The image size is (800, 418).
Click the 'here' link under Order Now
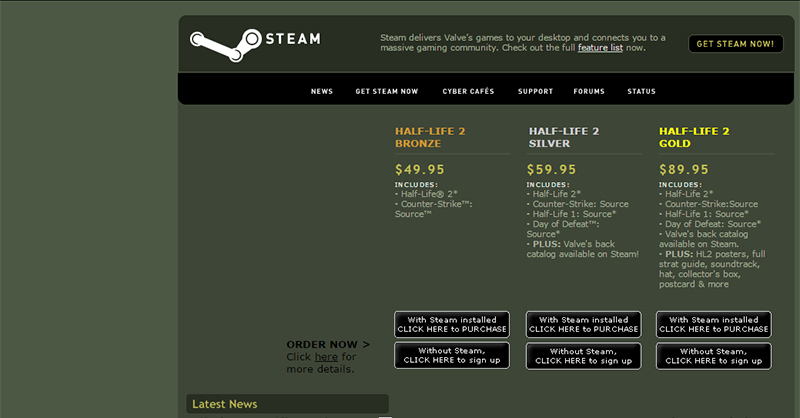pyautogui.click(x=326, y=357)
